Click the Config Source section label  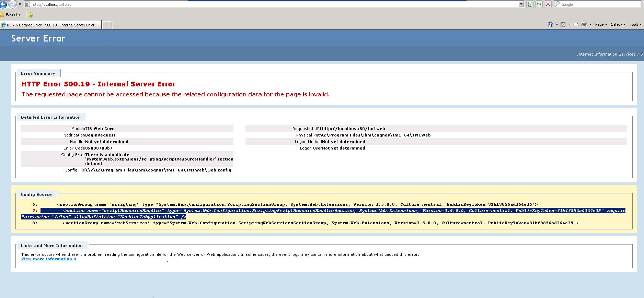(x=36, y=194)
